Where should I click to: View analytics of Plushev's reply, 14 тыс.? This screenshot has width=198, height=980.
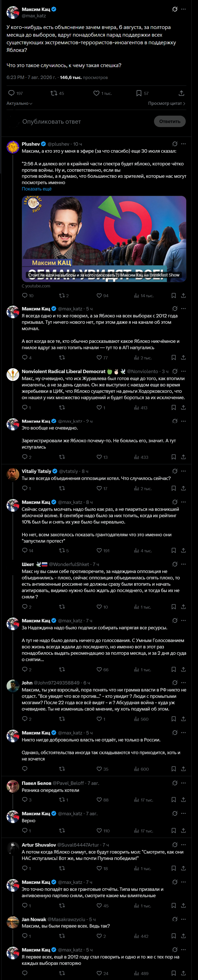point(144,296)
